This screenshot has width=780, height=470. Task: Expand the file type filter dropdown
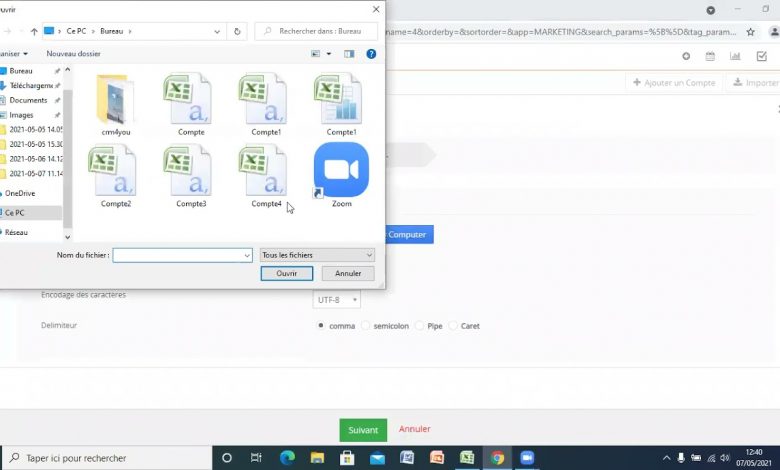pyautogui.click(x=369, y=255)
